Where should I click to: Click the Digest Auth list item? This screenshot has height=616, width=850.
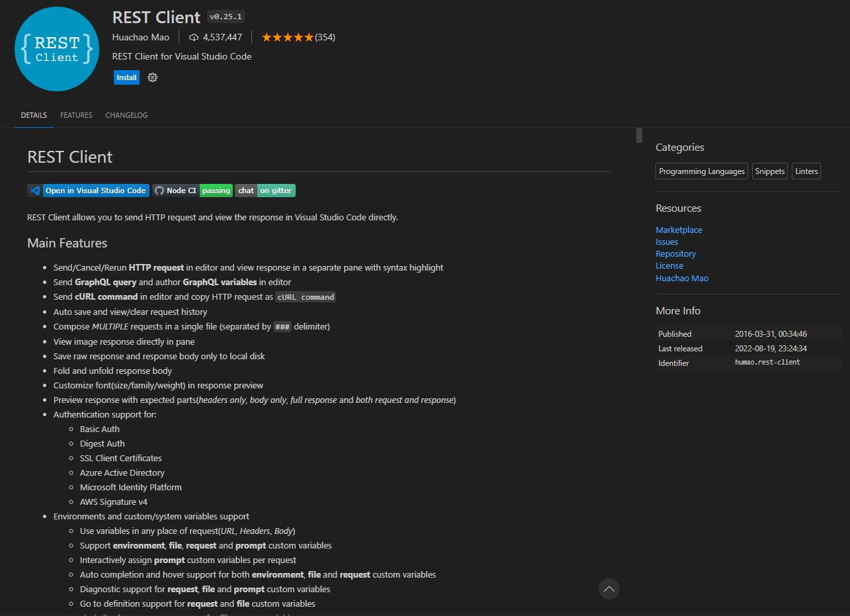(103, 444)
